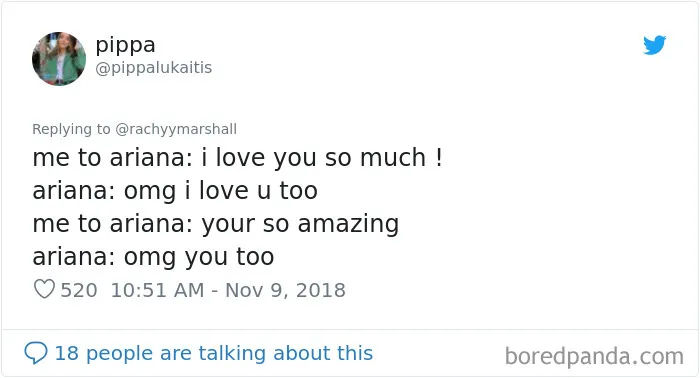Click the date 'Nov 9, 2018'
Viewport: 700px width, 378px height.
tap(285, 290)
